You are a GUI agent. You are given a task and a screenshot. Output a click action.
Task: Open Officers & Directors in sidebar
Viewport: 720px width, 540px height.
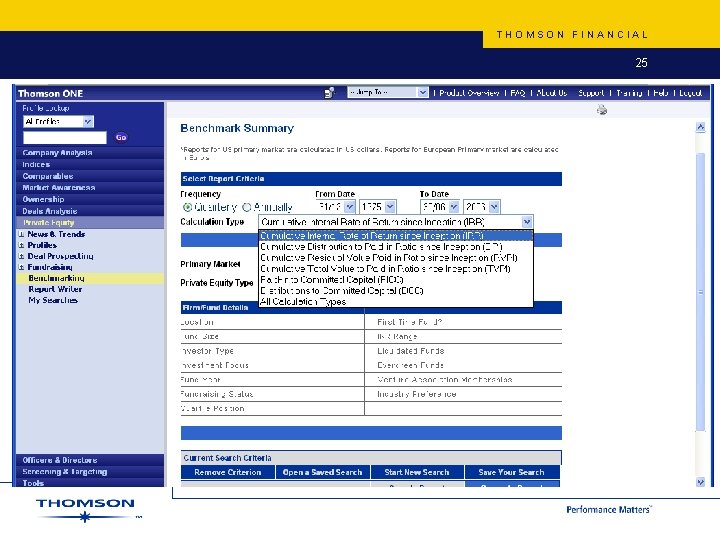[x=90, y=460]
